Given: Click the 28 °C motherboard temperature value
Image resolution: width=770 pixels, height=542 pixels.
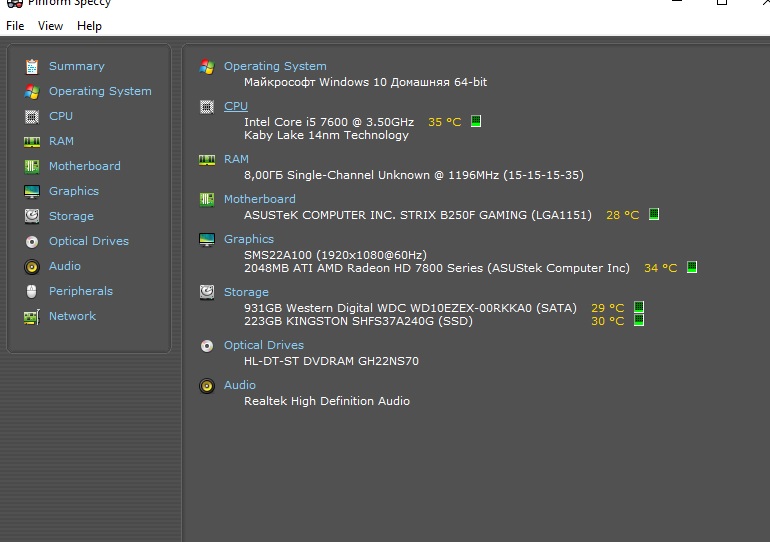Looking at the screenshot, I should click(x=623, y=215).
